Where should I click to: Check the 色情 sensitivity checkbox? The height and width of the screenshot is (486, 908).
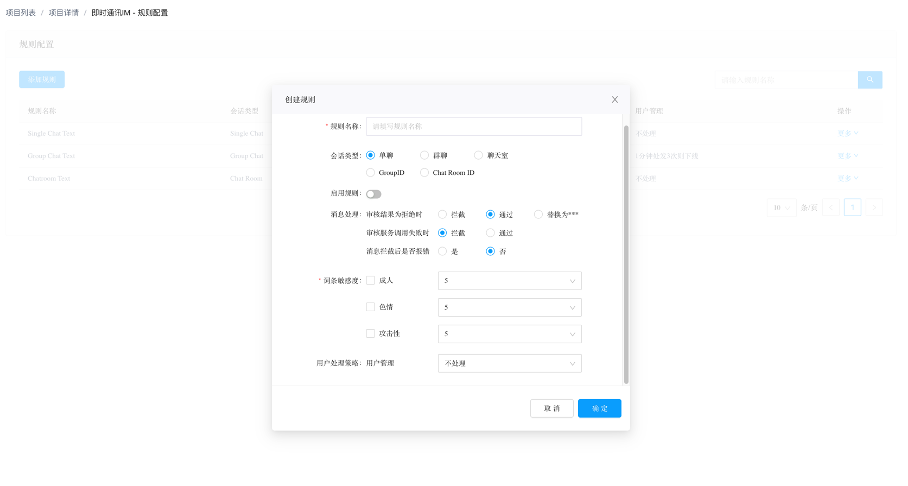click(x=371, y=307)
